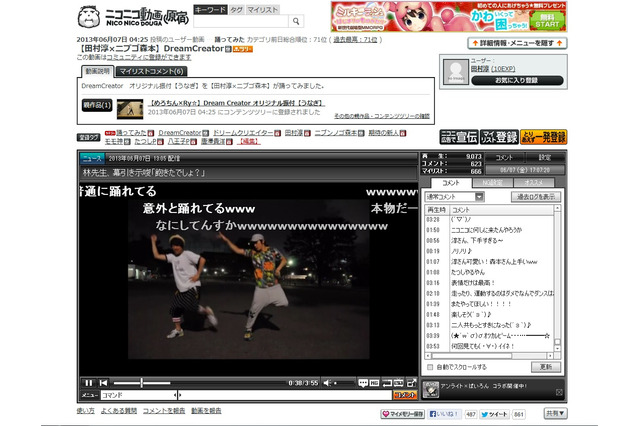Open the parent work video thumbnail

130,109
